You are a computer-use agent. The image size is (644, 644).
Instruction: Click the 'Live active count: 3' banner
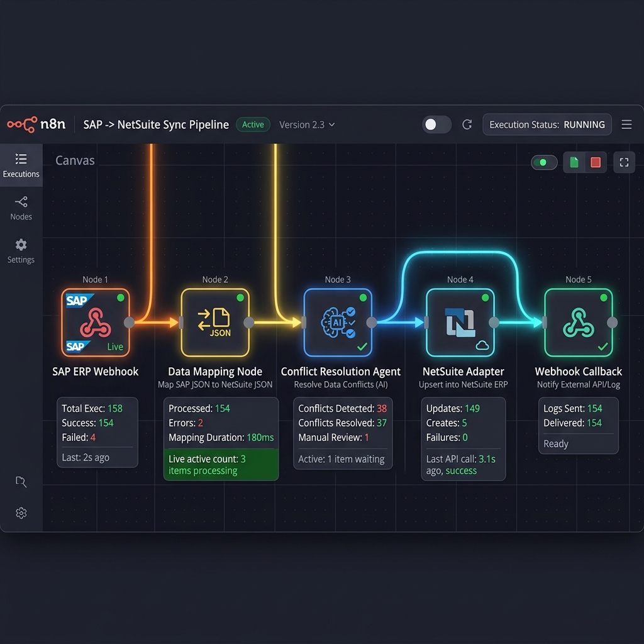[221, 465]
